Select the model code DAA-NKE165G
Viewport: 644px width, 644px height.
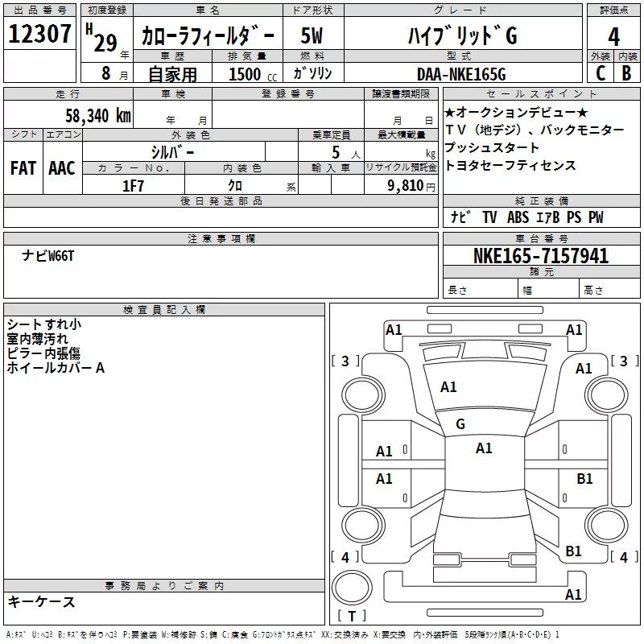pos(461,74)
